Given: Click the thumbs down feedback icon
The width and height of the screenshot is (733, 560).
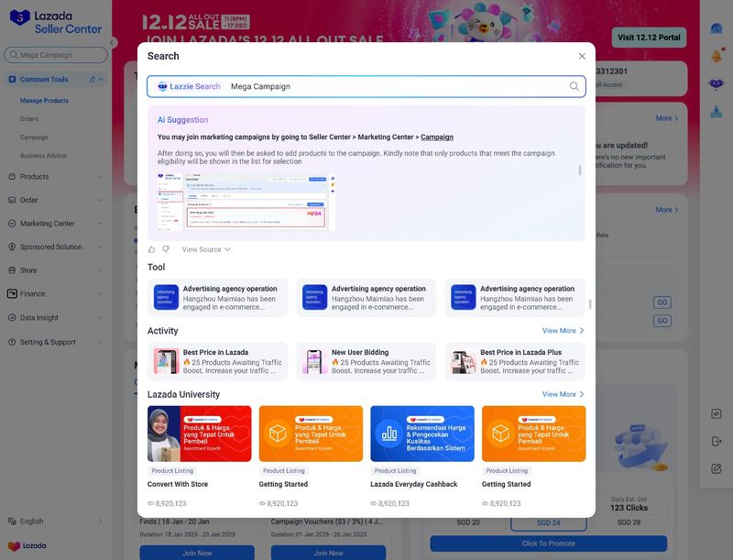Looking at the screenshot, I should click(166, 249).
